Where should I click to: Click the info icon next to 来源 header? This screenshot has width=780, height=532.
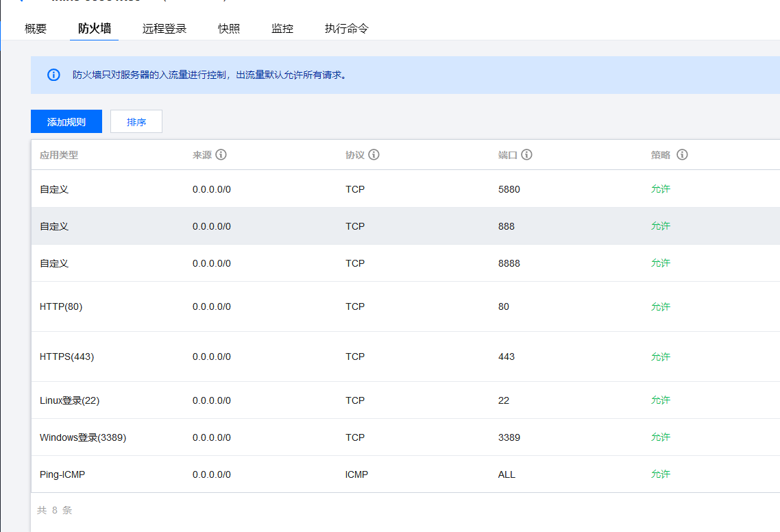(x=221, y=155)
